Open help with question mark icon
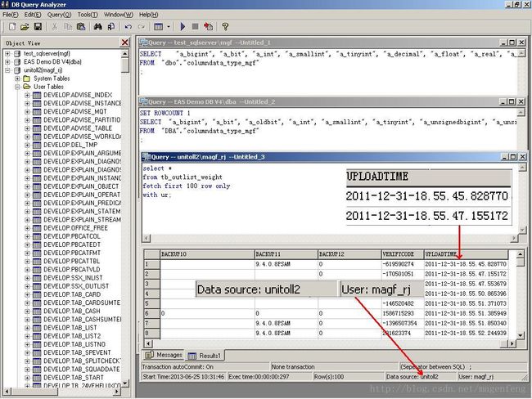 [225, 26]
